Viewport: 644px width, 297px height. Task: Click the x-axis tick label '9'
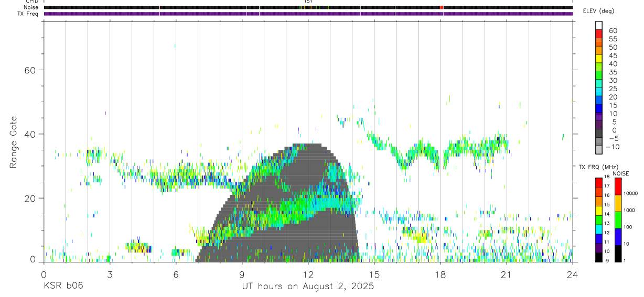(242, 274)
